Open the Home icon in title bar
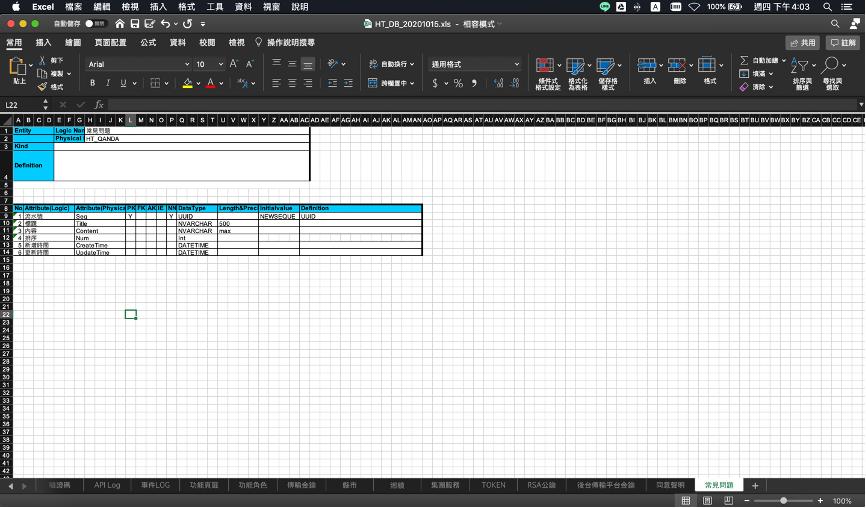 click(120, 24)
